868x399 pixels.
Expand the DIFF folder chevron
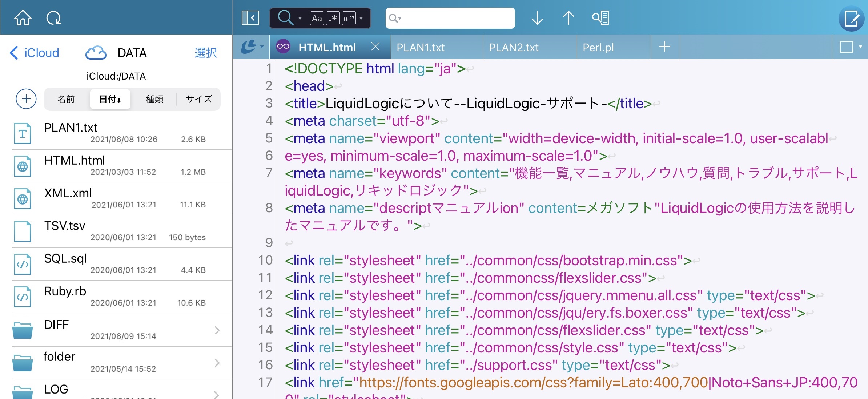(217, 330)
